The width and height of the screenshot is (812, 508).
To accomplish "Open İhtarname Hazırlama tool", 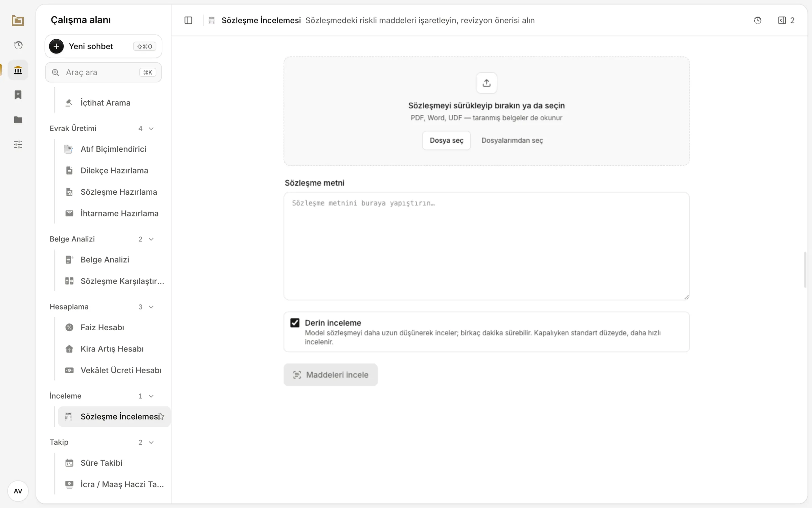I will [114, 213].
